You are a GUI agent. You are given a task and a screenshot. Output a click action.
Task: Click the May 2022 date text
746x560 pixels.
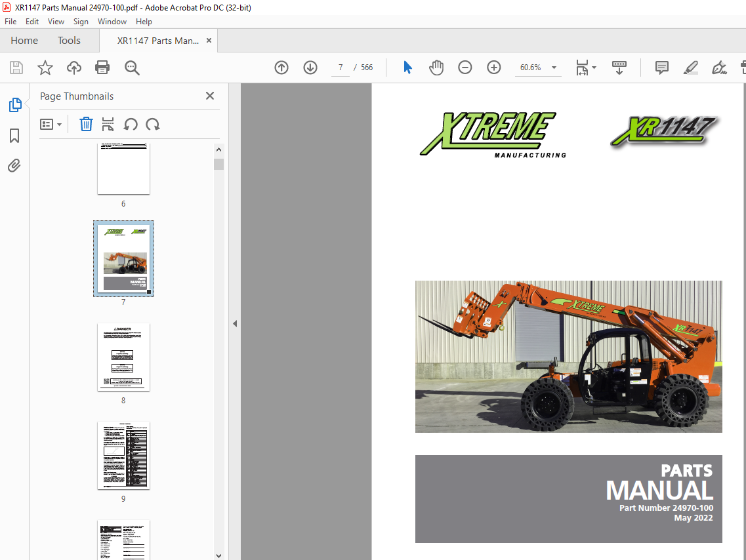pos(694,517)
